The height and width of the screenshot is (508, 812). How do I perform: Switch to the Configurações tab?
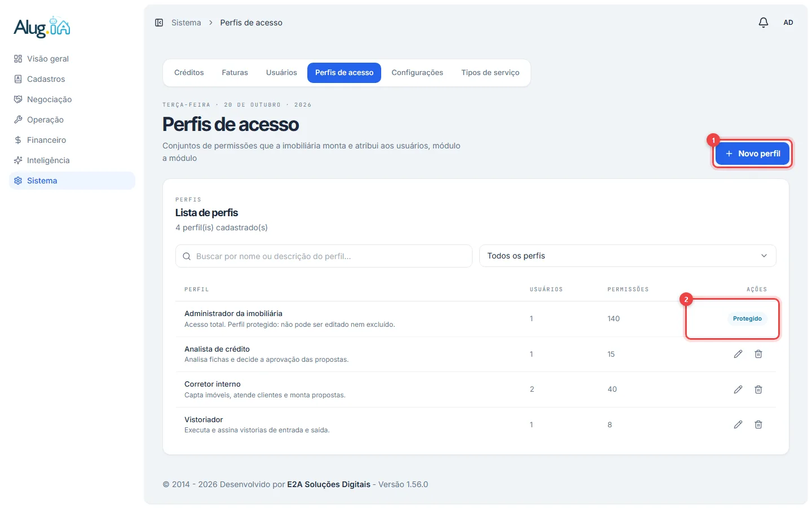(417, 73)
